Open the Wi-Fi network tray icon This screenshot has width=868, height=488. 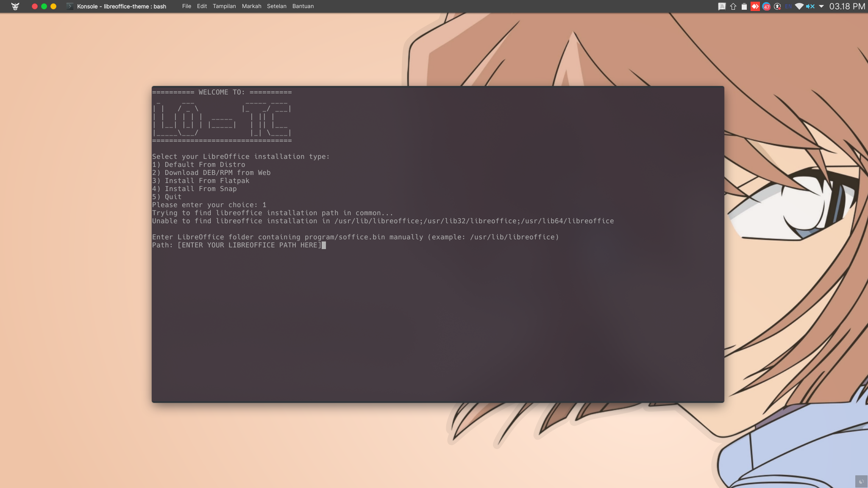coord(799,6)
